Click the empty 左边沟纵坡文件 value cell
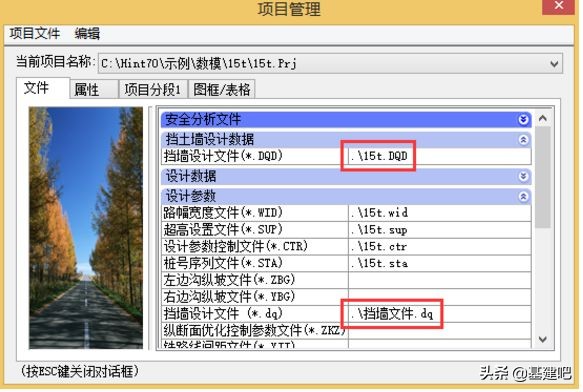 click(x=439, y=280)
